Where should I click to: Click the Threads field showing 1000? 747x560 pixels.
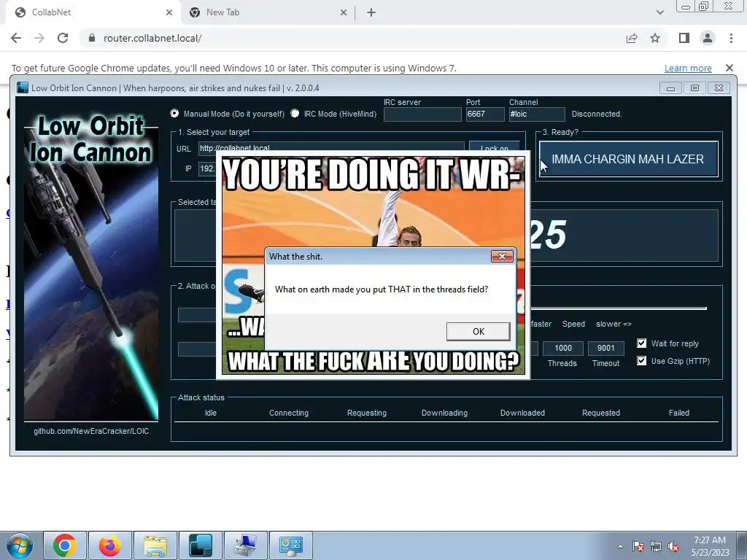tap(563, 348)
